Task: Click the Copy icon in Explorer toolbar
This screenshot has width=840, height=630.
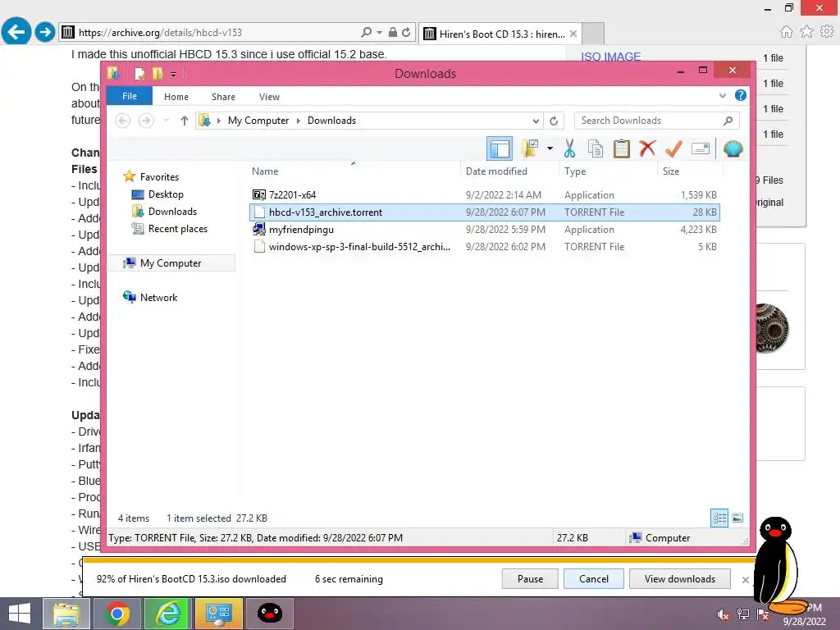Action: coord(595,148)
